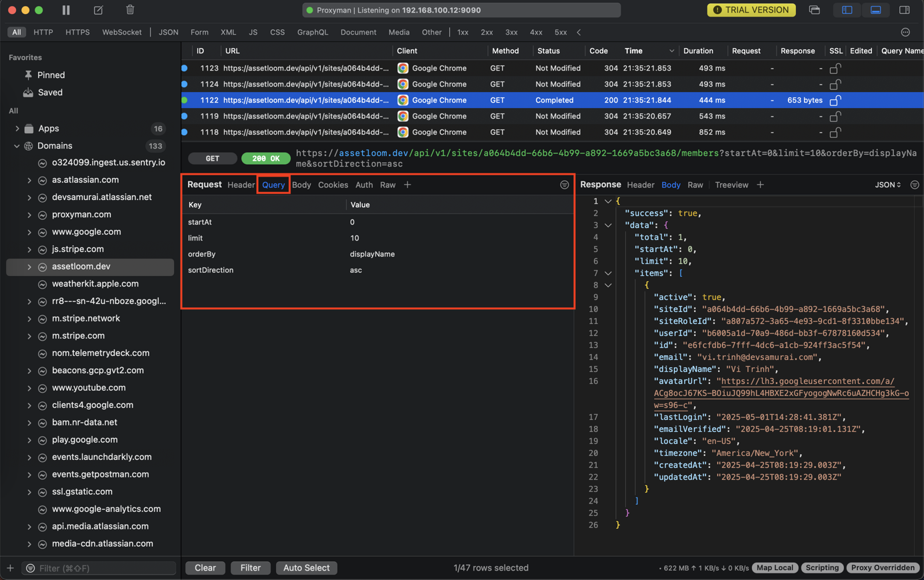Click the SSL lock icon for row 1118

point(835,132)
